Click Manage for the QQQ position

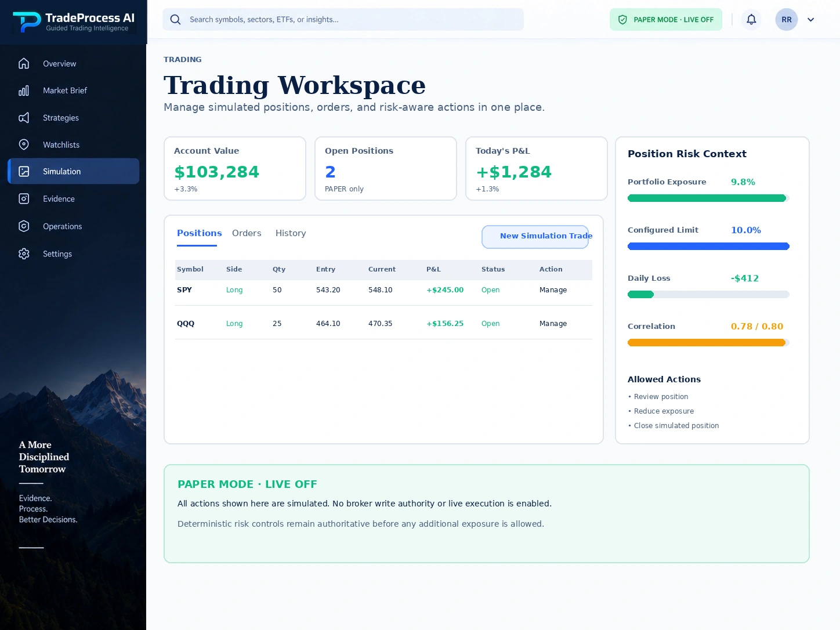pos(553,324)
